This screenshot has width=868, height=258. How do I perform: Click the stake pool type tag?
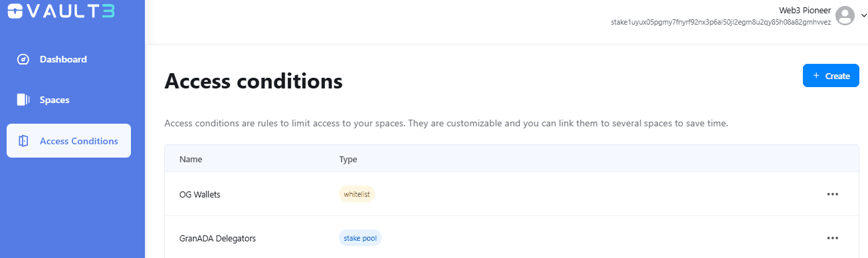(360, 237)
